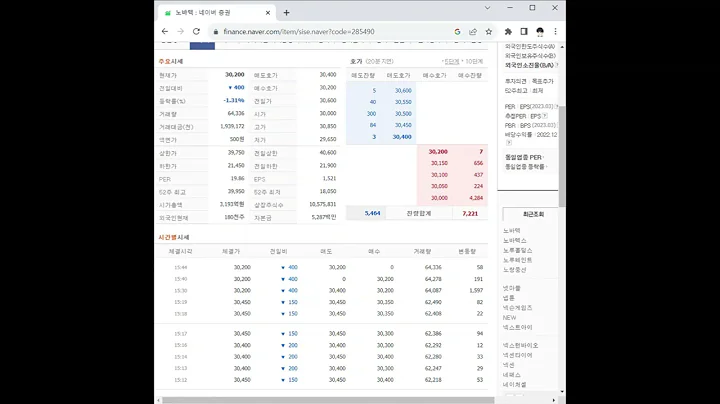Screen dimensions: 720x404
Task: Open 넥스턴바이오 in recent list
Action: click(x=520, y=345)
